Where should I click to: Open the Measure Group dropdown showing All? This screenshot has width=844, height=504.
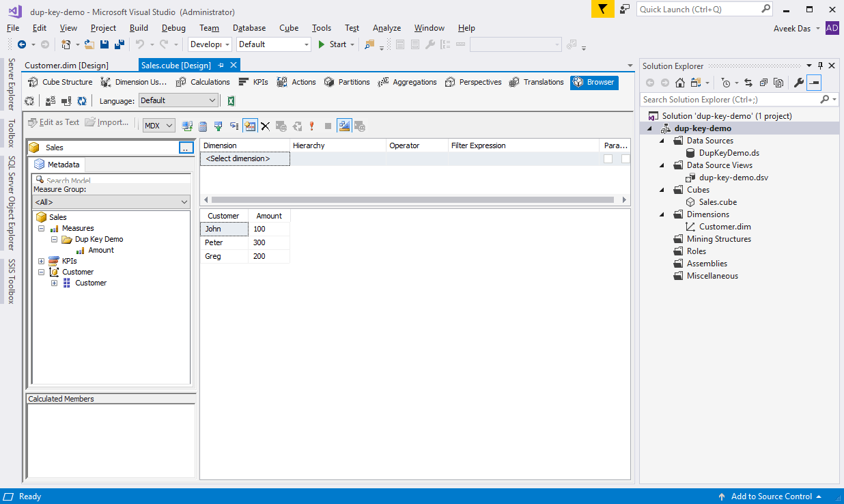pyautogui.click(x=111, y=202)
